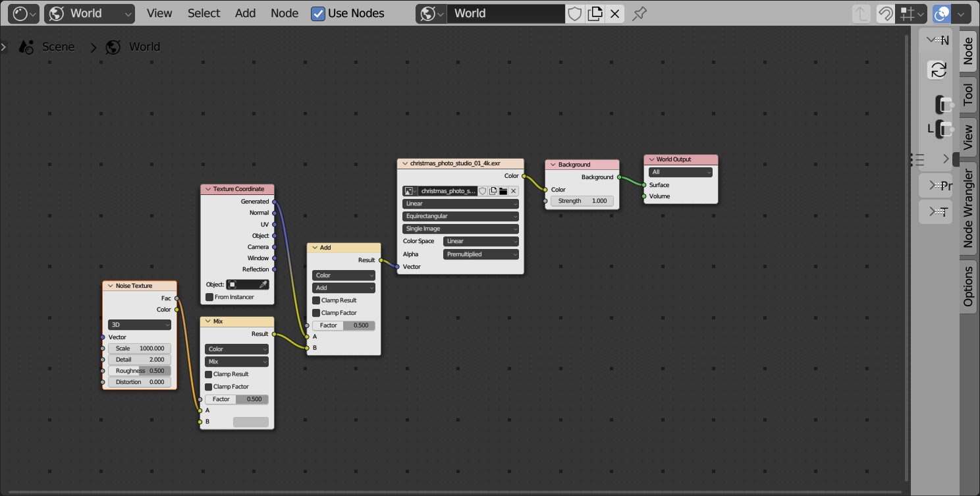Click the sidebar reset/refresh icon

[939, 70]
